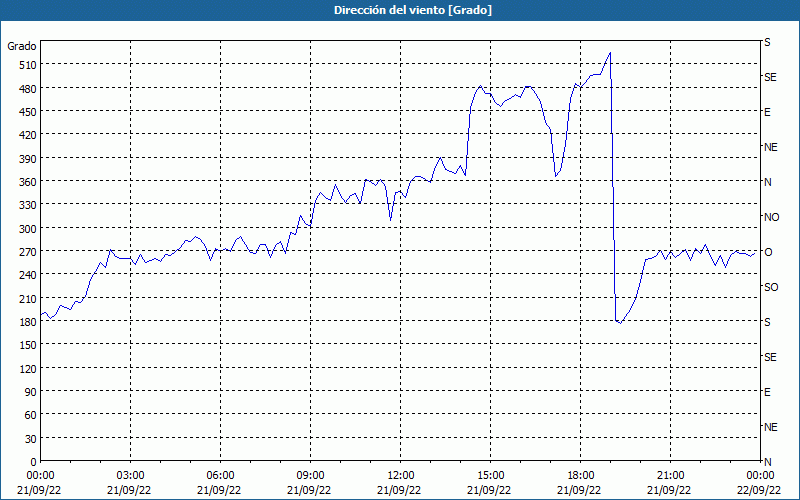Image resolution: width=800 pixels, height=500 pixels.
Task: Select the 21/09/22 date under 03:00
Action: [x=129, y=490]
